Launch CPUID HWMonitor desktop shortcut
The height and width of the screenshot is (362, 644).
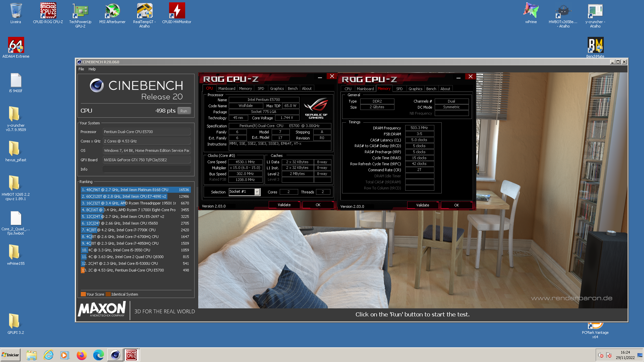[177, 13]
